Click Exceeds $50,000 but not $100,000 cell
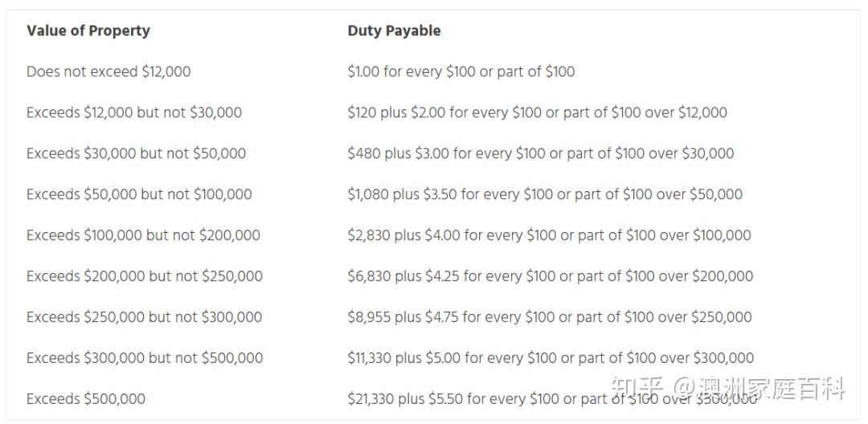Screen dimensions: 868x424 (x=139, y=194)
